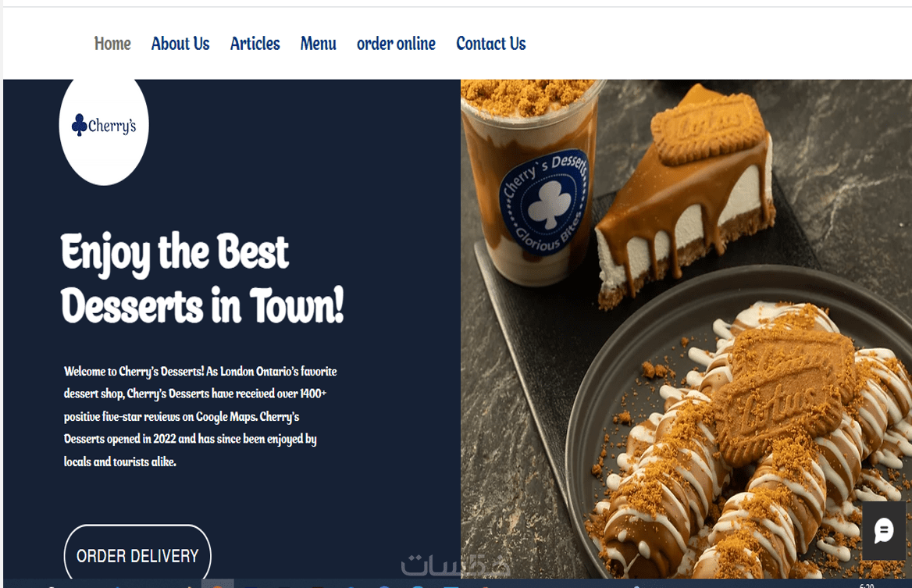Open the About Us page
Viewport: 912px width, 588px height.
(x=180, y=44)
